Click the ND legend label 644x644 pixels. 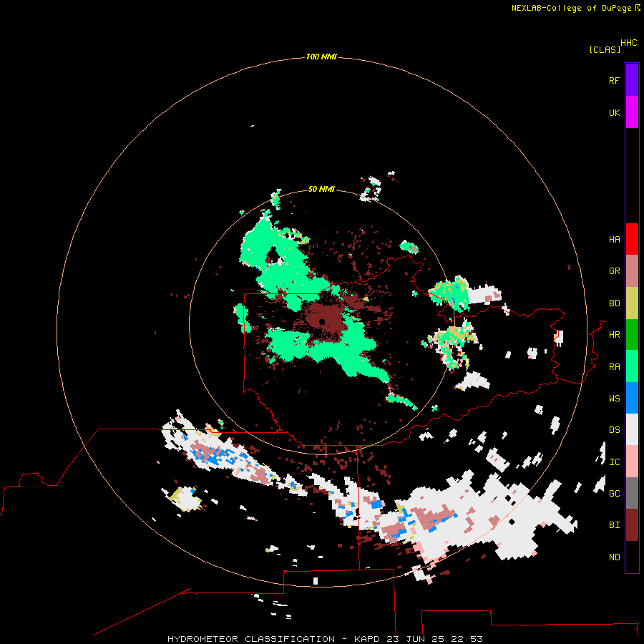click(614, 557)
